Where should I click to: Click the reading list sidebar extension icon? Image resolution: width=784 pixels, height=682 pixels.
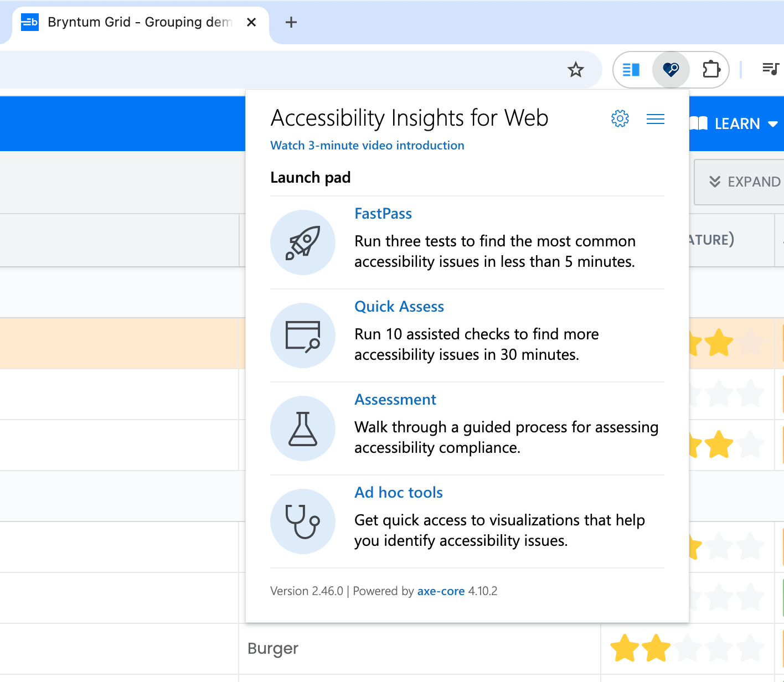(x=631, y=70)
